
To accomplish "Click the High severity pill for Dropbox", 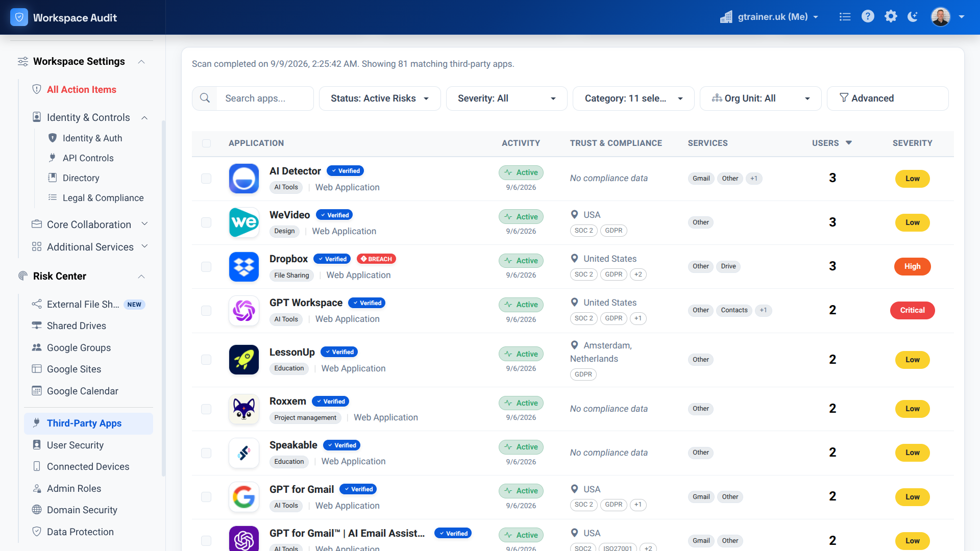I will [x=912, y=266].
